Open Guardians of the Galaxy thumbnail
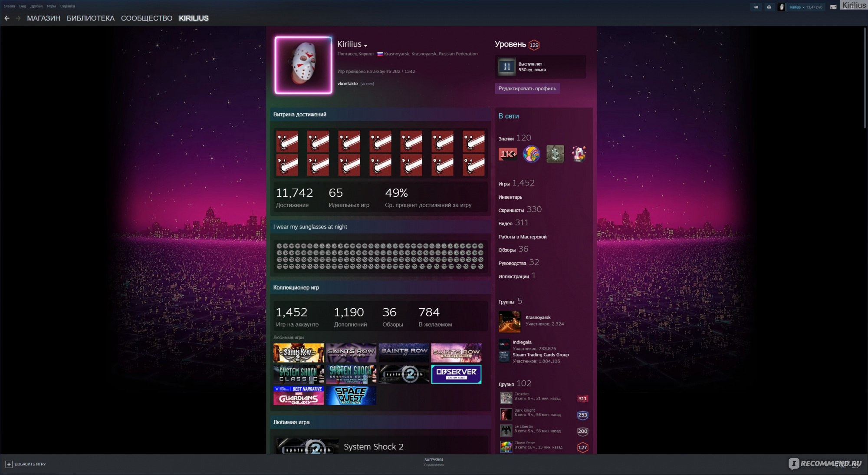Viewport: 868px width, 475px height. point(299,396)
